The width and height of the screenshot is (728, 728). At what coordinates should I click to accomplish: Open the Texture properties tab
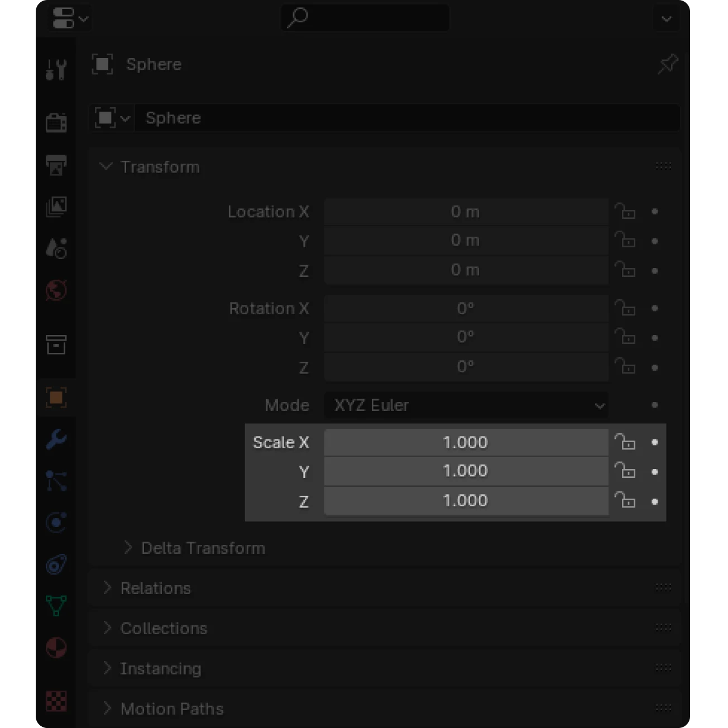tap(56, 701)
